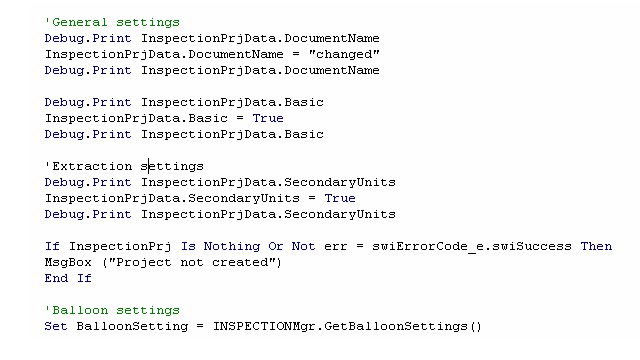The width and height of the screenshot is (640, 360).
Task: Click the "changed" string literal
Action: (x=344, y=54)
